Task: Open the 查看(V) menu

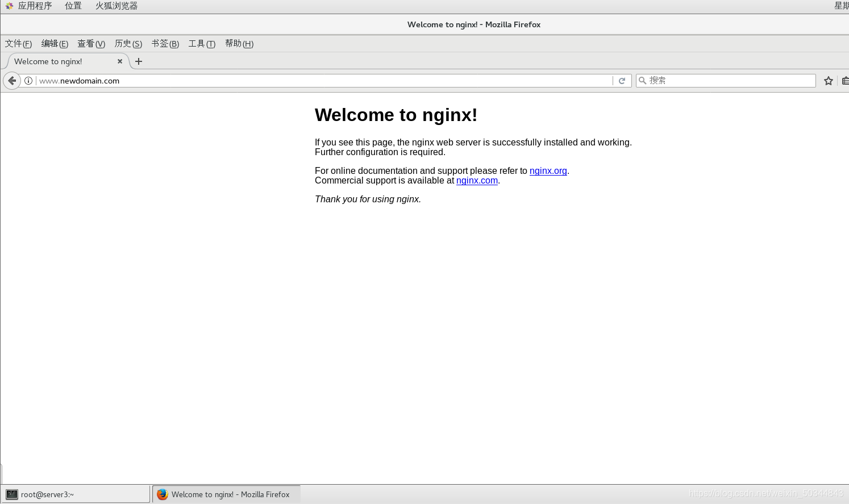Action: 91,44
